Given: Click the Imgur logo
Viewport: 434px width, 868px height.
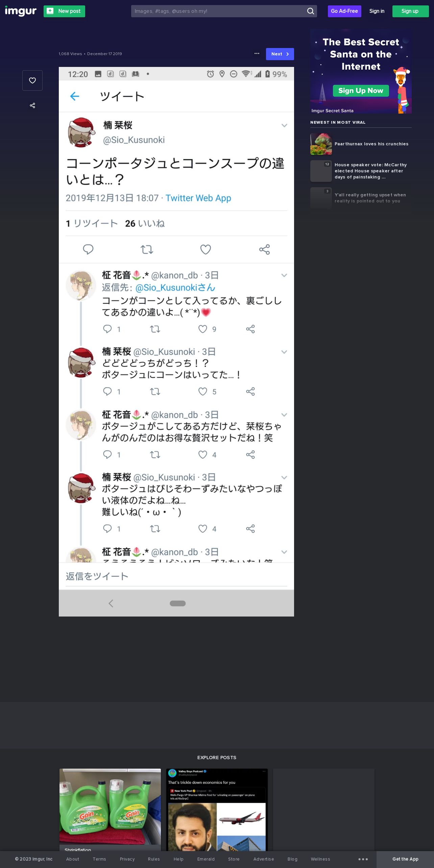Looking at the screenshot, I should click(21, 11).
